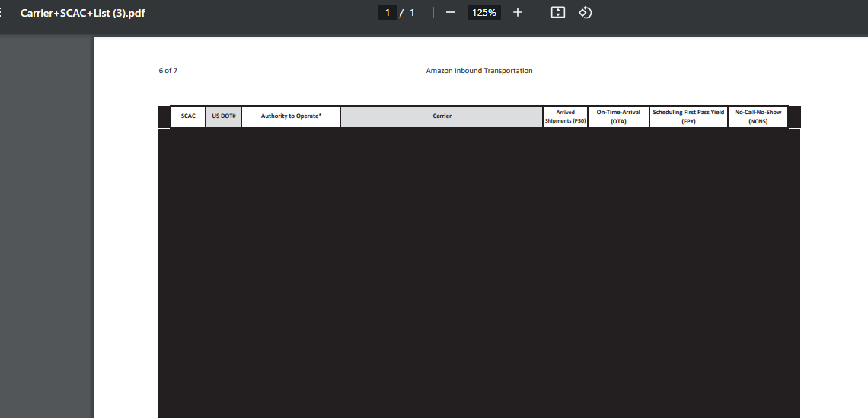Zoom out with the minus icon
The image size is (868, 418).
[x=451, y=12]
